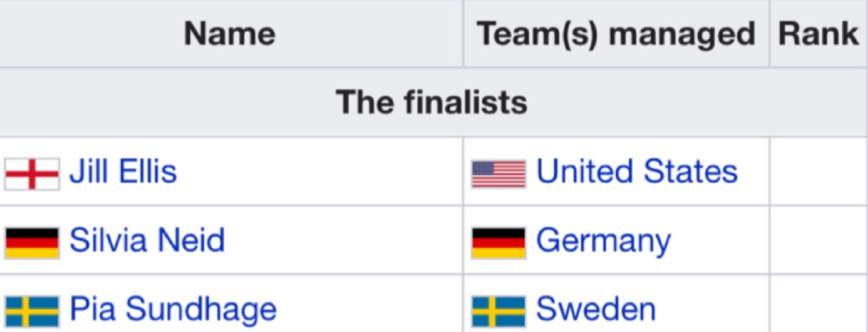868x332 pixels.
Task: Follow the Germany team link
Action: tap(603, 242)
